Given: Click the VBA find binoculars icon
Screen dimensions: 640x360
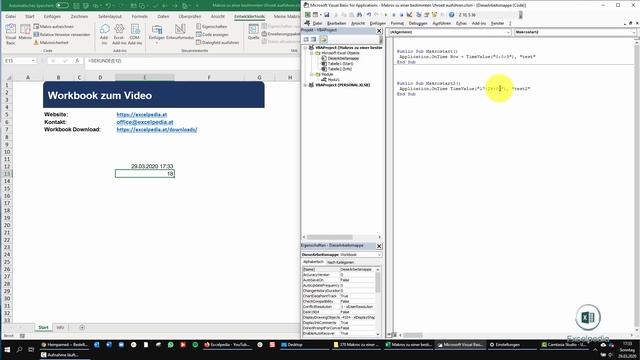Looking at the screenshot, I should click(359, 15).
